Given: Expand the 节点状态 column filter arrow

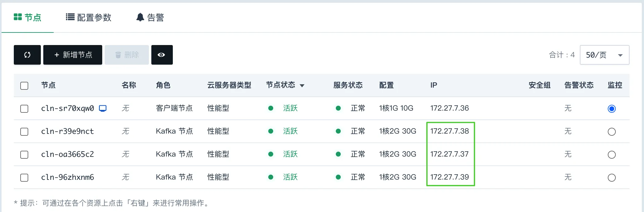Looking at the screenshot, I should pyautogui.click(x=302, y=86).
